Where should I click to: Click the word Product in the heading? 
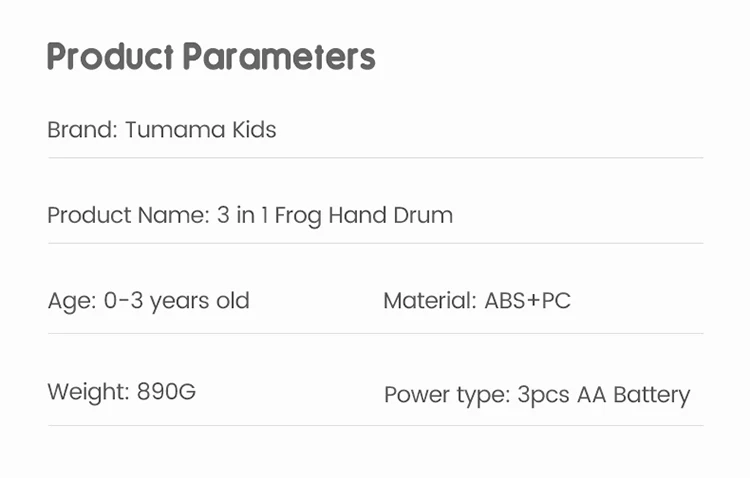110,56
